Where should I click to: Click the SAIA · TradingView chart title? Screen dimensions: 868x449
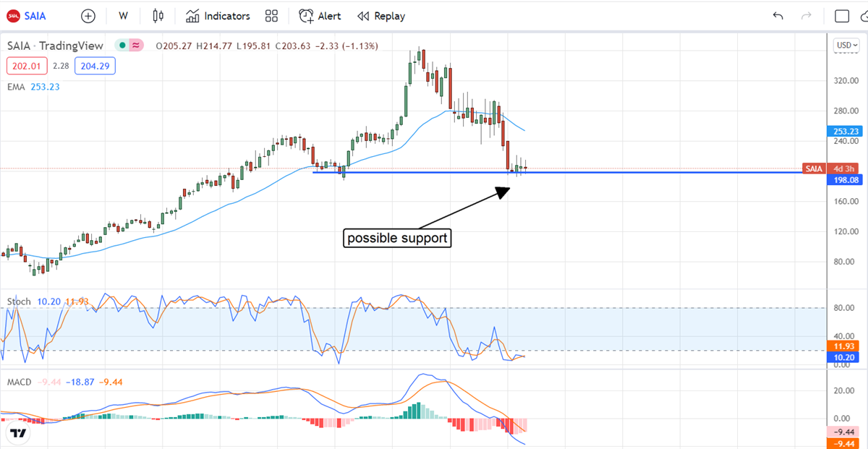point(56,46)
